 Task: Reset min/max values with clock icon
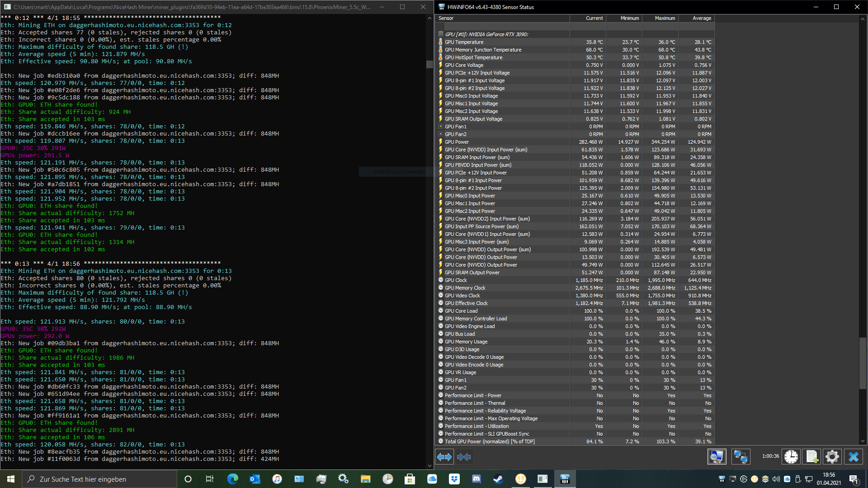click(x=791, y=457)
